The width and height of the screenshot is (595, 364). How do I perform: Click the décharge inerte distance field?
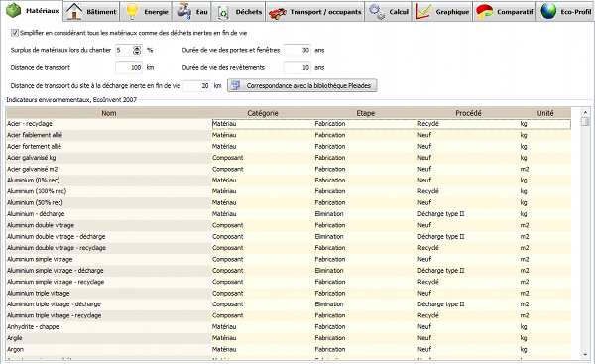click(196, 85)
